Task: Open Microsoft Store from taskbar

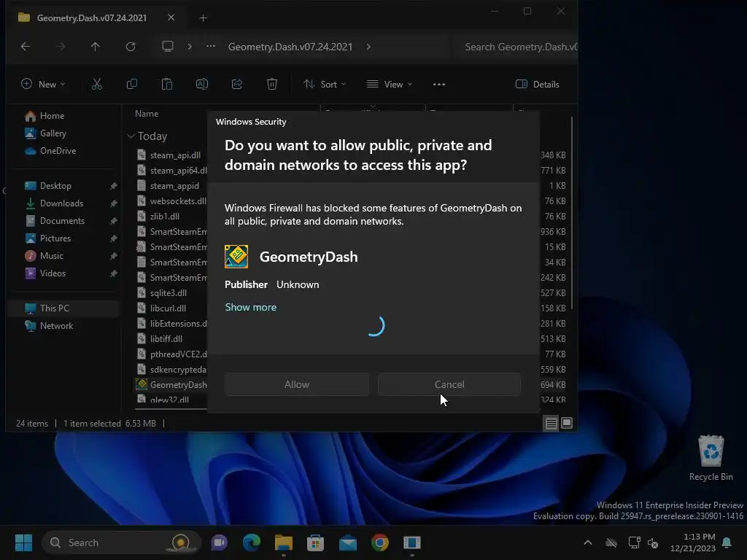Action: [x=315, y=542]
